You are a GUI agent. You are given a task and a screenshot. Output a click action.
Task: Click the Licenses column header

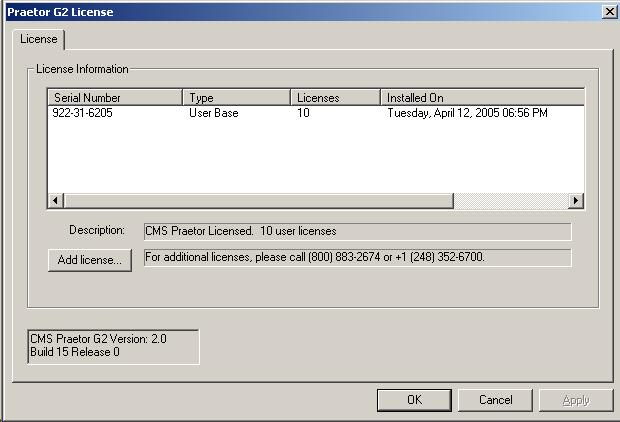(335, 97)
